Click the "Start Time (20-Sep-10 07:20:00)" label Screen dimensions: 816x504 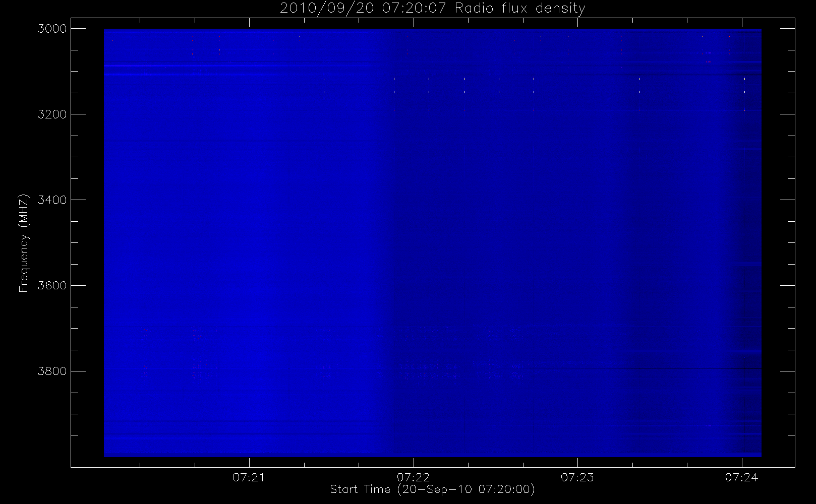tap(432, 489)
